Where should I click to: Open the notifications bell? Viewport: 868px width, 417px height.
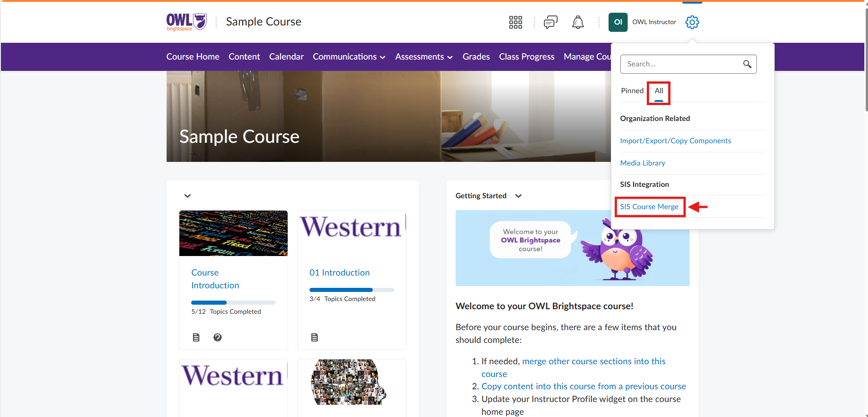[578, 22]
